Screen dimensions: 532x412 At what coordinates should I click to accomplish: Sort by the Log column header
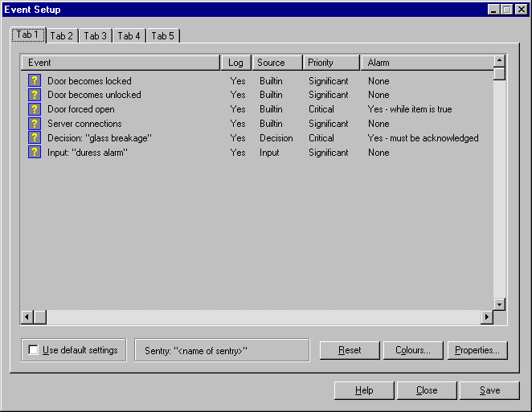click(x=235, y=63)
